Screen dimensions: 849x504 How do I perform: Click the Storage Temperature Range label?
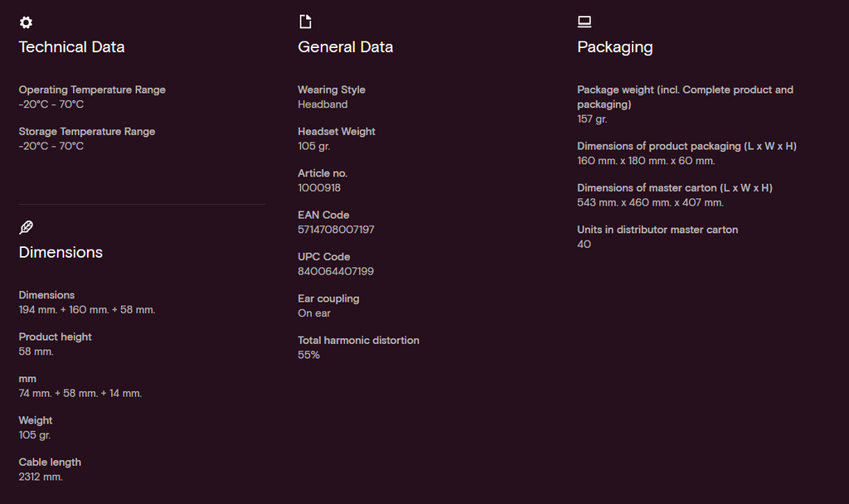pyautogui.click(x=86, y=132)
